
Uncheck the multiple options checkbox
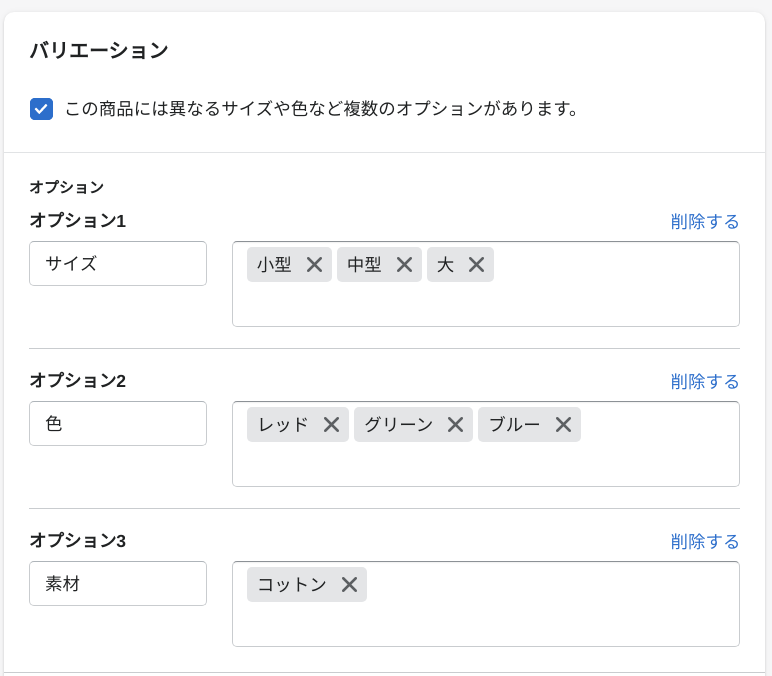[41, 109]
